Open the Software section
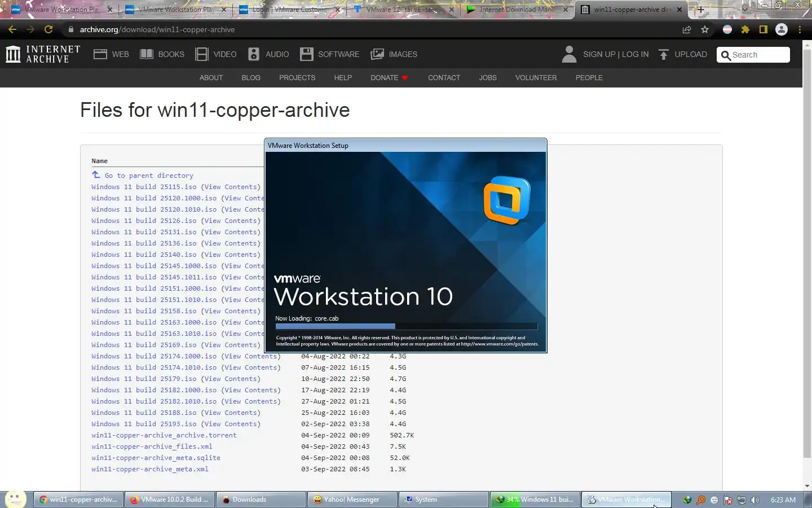 (x=329, y=54)
